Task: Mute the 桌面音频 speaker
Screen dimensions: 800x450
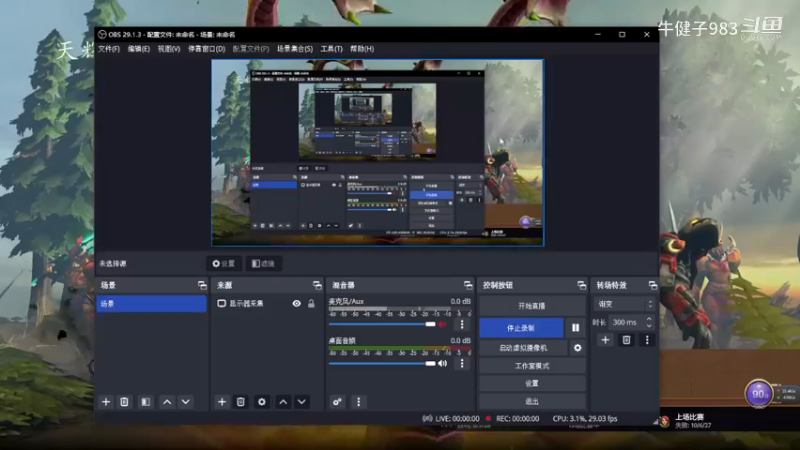Action: click(443, 363)
